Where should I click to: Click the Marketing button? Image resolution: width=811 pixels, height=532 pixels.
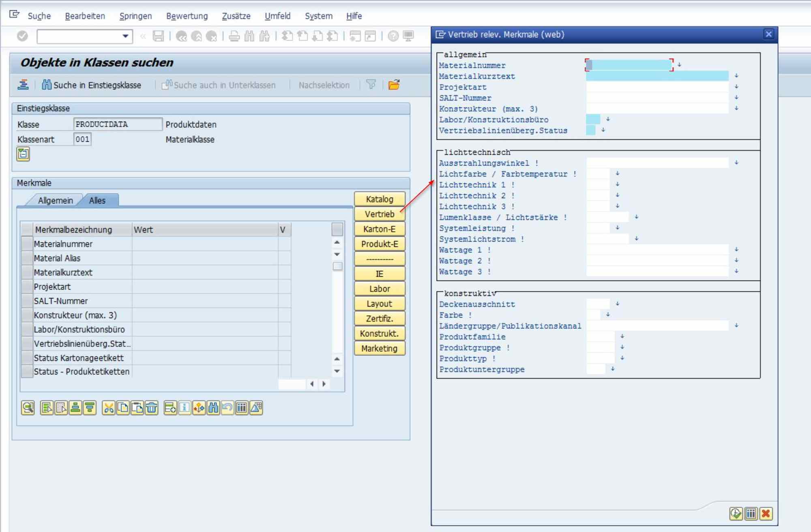380,348
